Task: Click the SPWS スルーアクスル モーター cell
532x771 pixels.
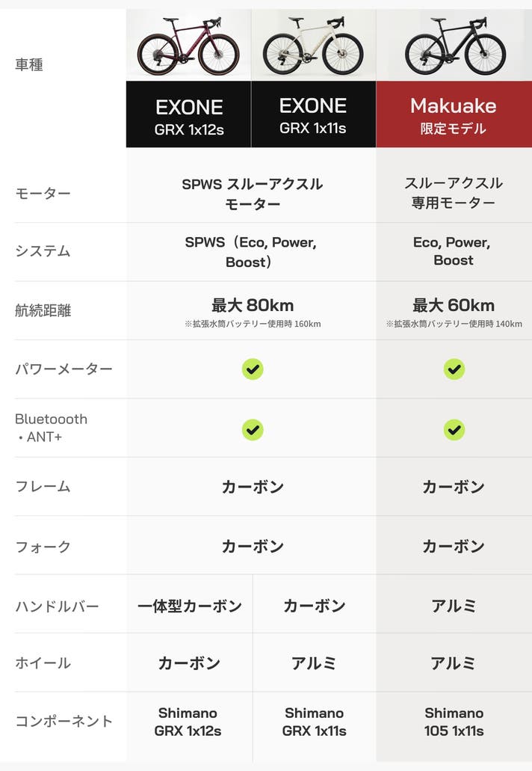Action: click(253, 194)
